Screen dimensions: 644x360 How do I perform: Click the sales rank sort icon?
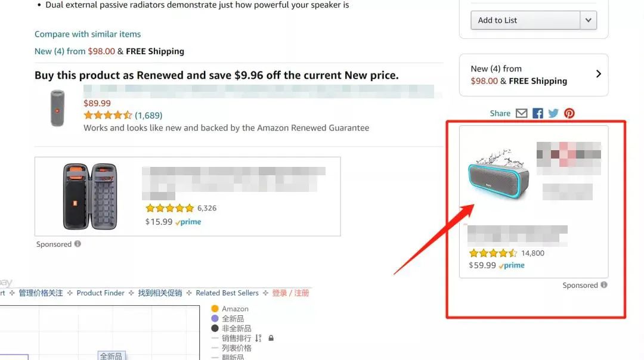tap(258, 338)
